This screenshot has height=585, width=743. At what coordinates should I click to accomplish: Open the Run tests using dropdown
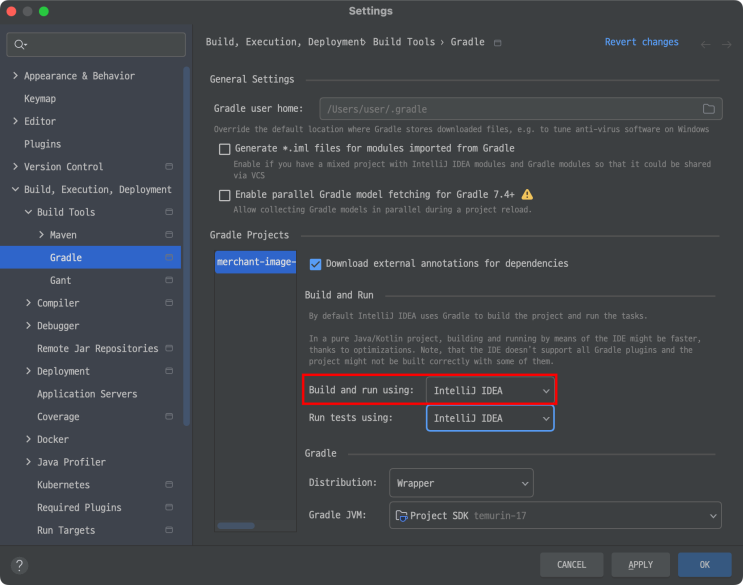(490, 418)
